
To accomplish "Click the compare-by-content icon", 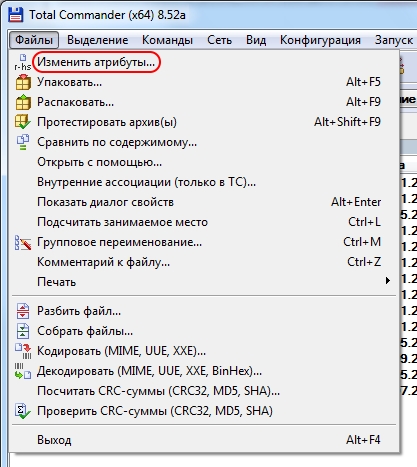I will pos(23,142).
